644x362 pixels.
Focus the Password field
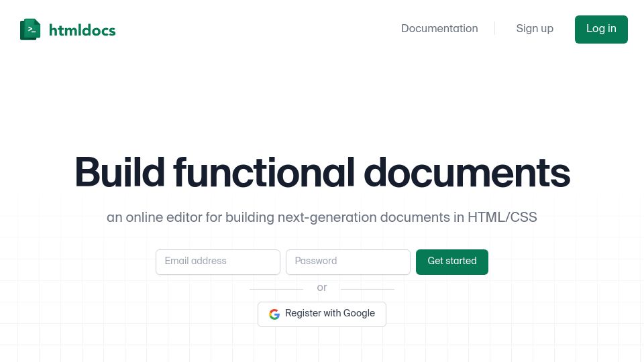[x=348, y=262]
